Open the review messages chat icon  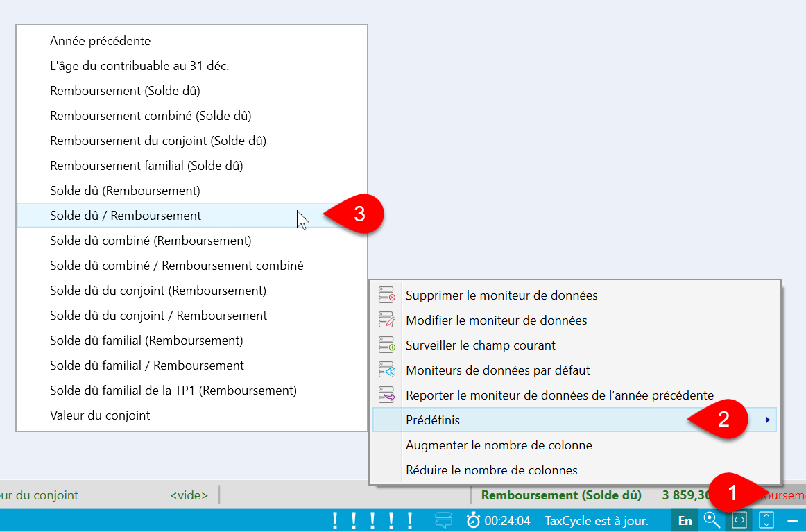(443, 520)
